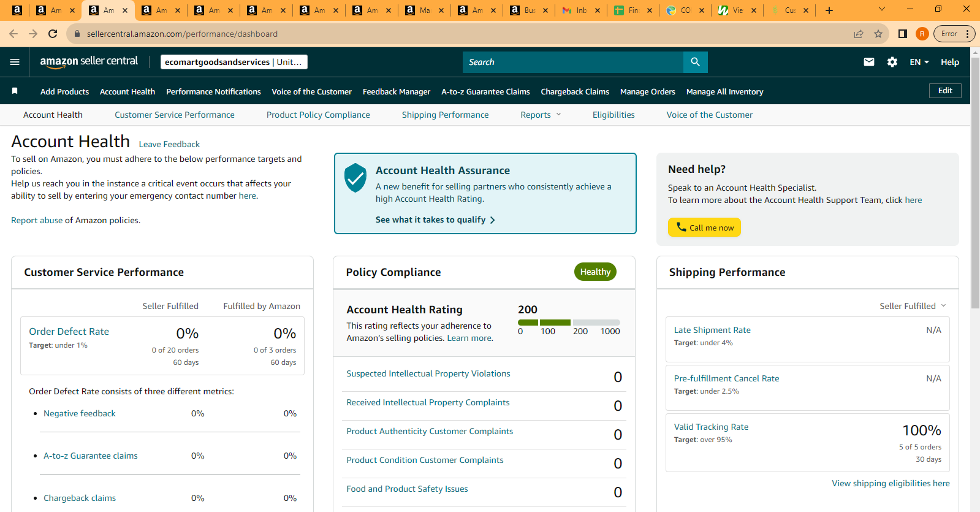Open A-to-z Guarantee Claims in navigation bar

pos(485,91)
